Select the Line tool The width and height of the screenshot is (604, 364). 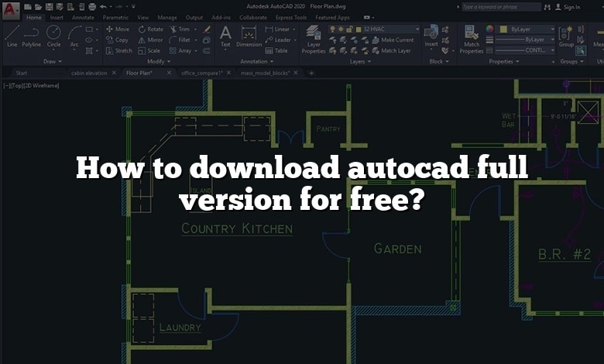coord(12,36)
